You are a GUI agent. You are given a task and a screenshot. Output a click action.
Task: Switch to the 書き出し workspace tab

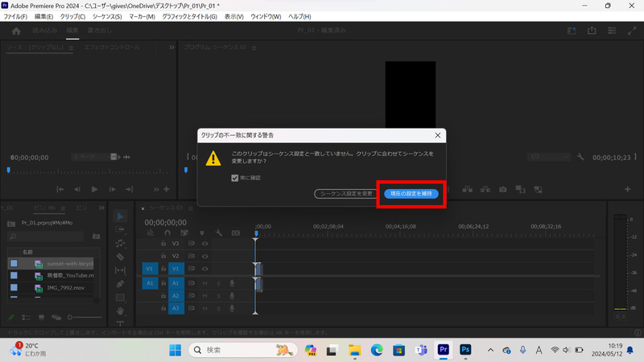(x=100, y=31)
